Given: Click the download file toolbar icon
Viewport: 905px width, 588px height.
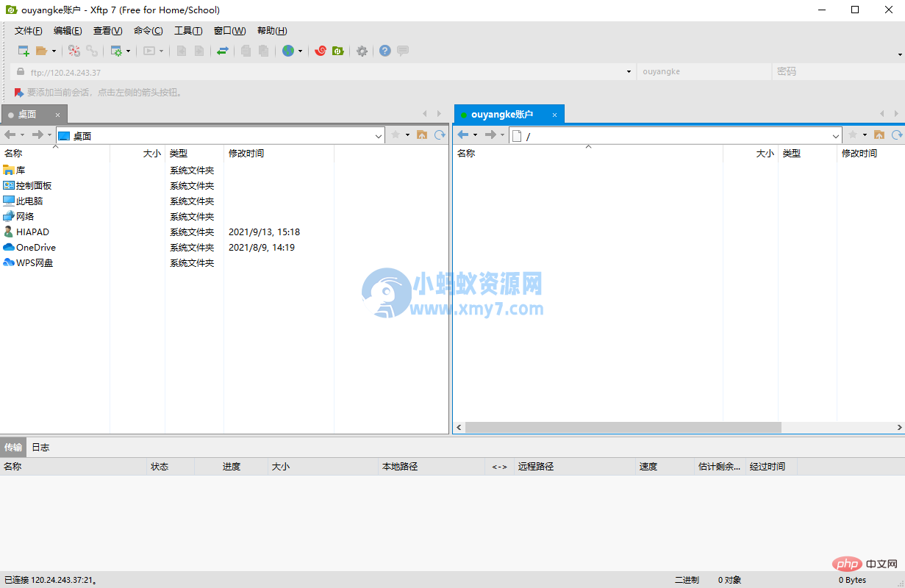Looking at the screenshot, I should coord(198,51).
